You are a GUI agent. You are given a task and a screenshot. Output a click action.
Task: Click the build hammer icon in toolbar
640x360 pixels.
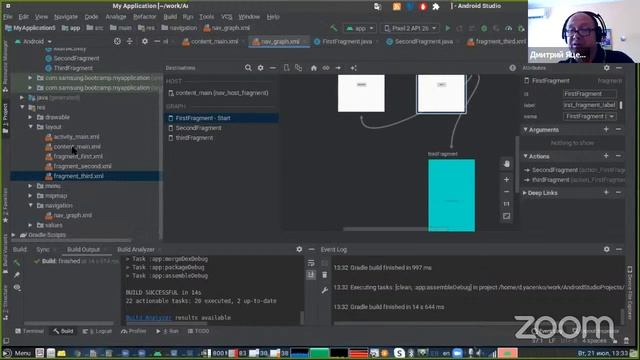point(334,28)
